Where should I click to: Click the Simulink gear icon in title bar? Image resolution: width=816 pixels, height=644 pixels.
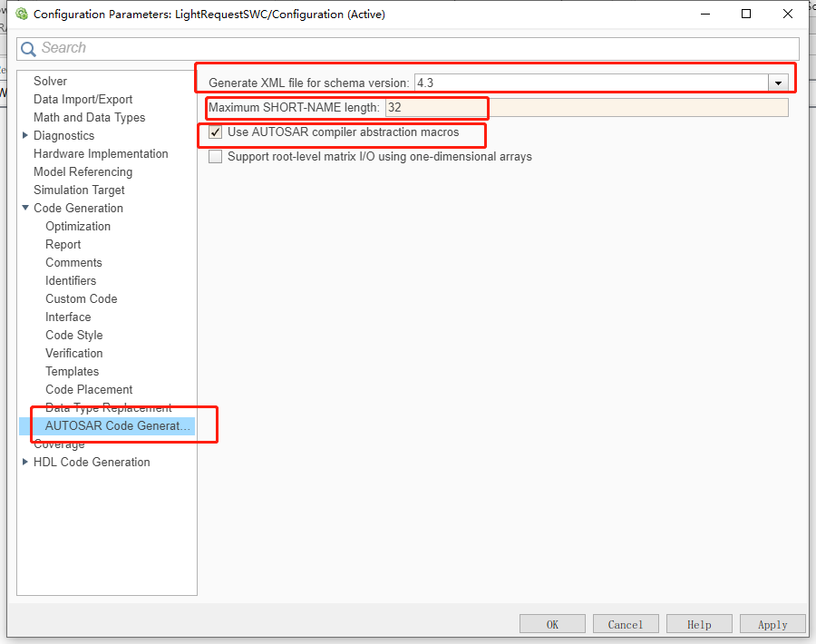click(x=22, y=14)
